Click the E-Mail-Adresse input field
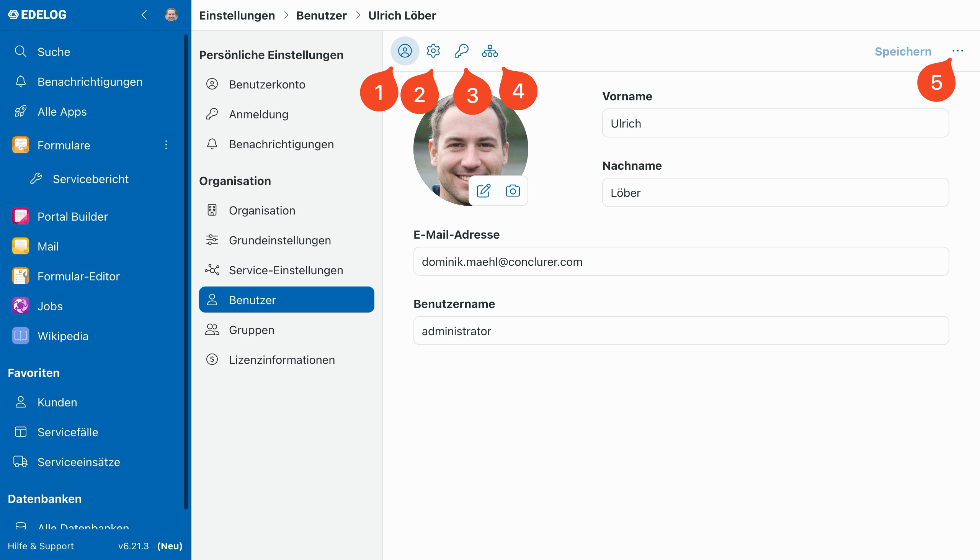 coord(681,262)
